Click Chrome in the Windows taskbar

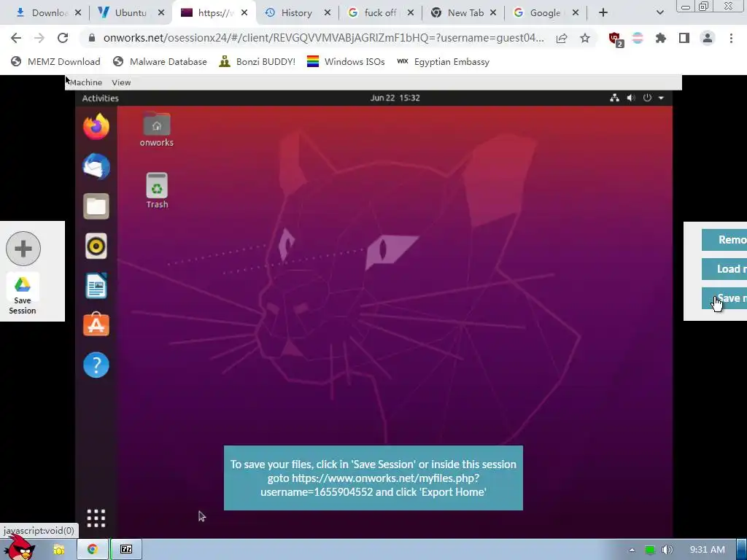pyautogui.click(x=93, y=550)
